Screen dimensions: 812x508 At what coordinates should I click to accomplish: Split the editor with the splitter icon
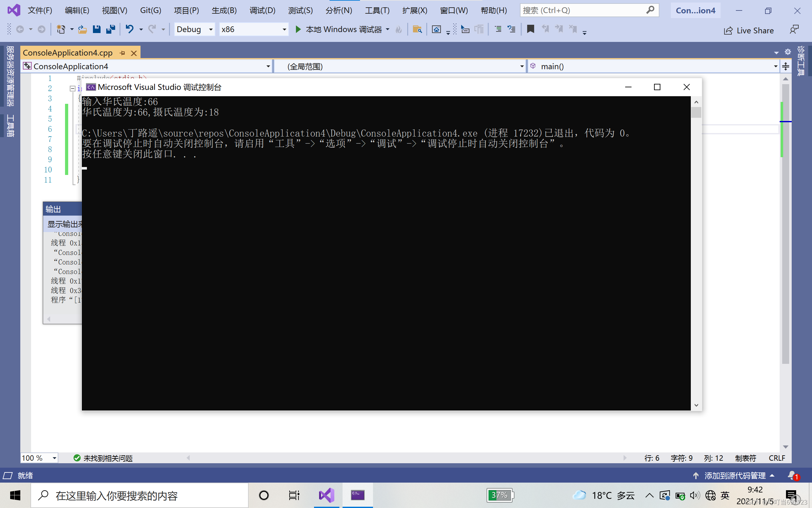tap(785, 67)
